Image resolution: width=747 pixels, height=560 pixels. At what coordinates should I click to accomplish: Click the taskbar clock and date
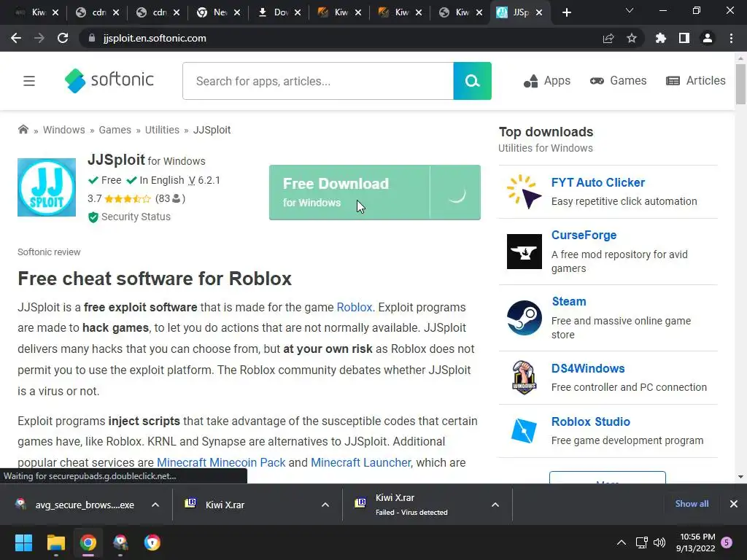tap(695, 542)
